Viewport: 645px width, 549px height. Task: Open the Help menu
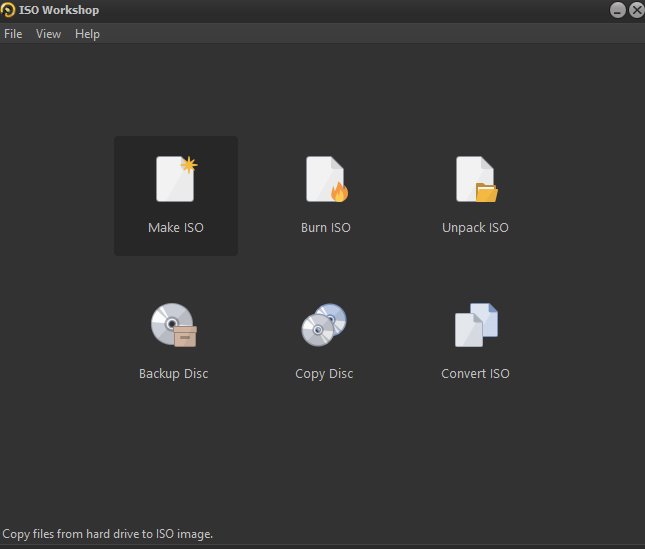tap(87, 34)
